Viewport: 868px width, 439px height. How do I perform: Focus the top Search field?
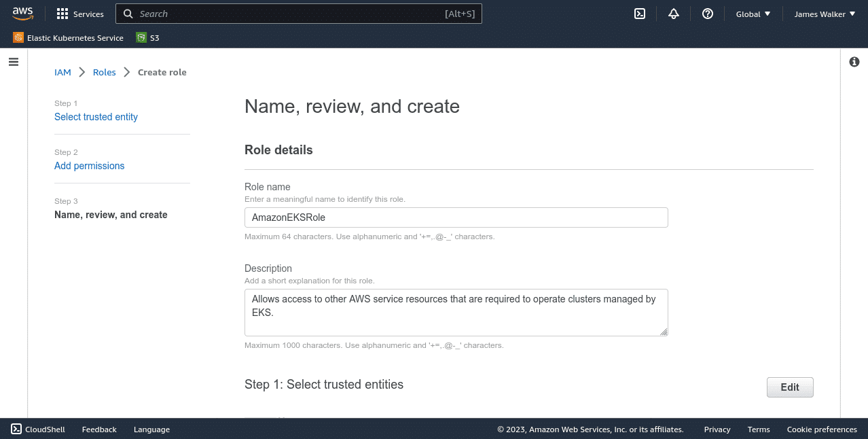coord(299,14)
